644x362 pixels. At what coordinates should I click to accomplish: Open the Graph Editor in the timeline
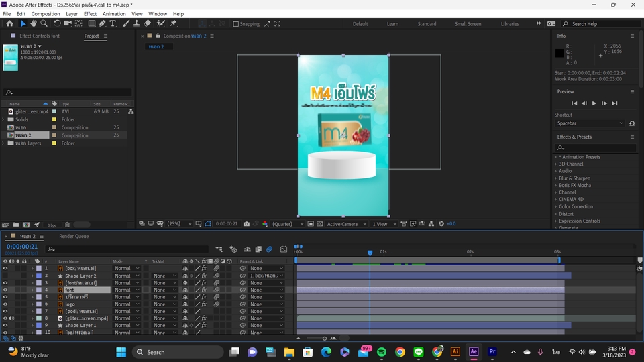[283, 249]
